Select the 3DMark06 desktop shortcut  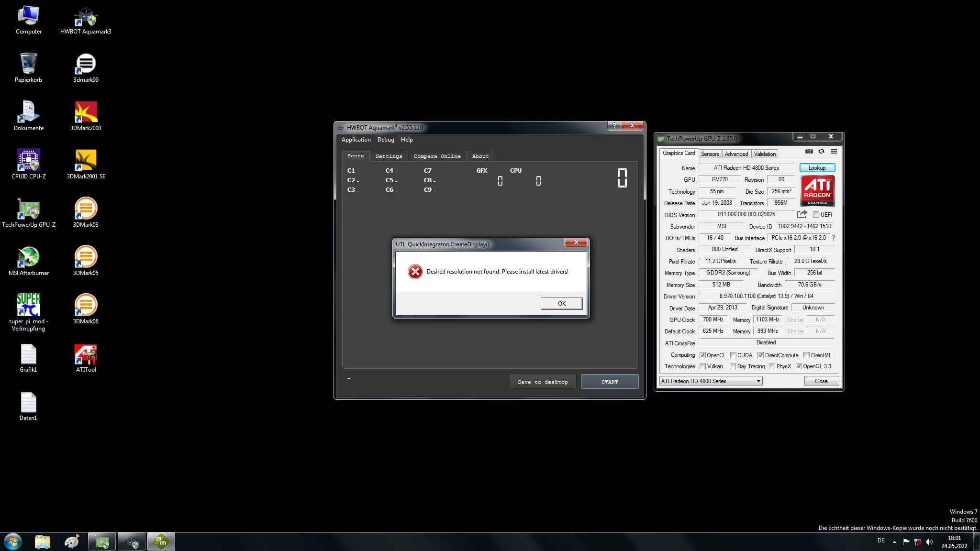tap(86, 309)
